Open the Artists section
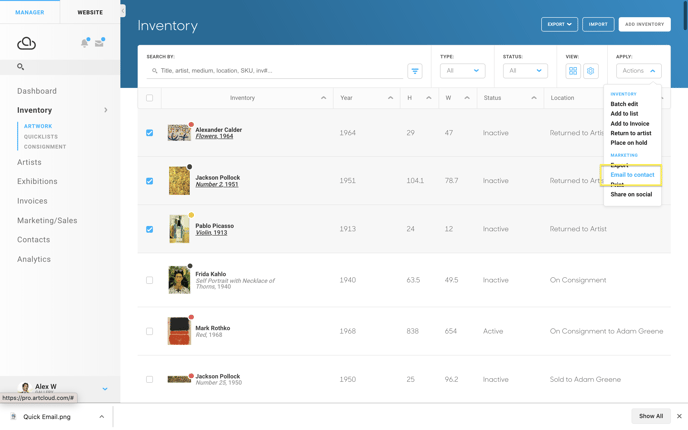Image resolution: width=688 pixels, height=430 pixels. pos(29,162)
